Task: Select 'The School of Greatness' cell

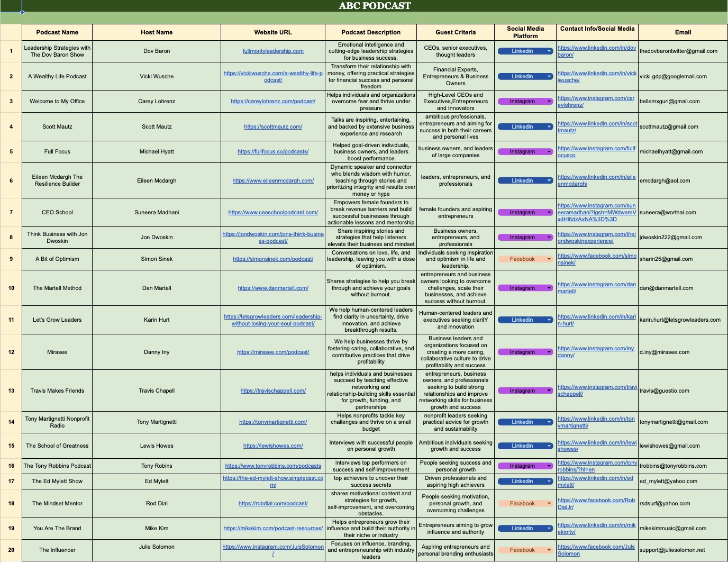Action: click(57, 446)
